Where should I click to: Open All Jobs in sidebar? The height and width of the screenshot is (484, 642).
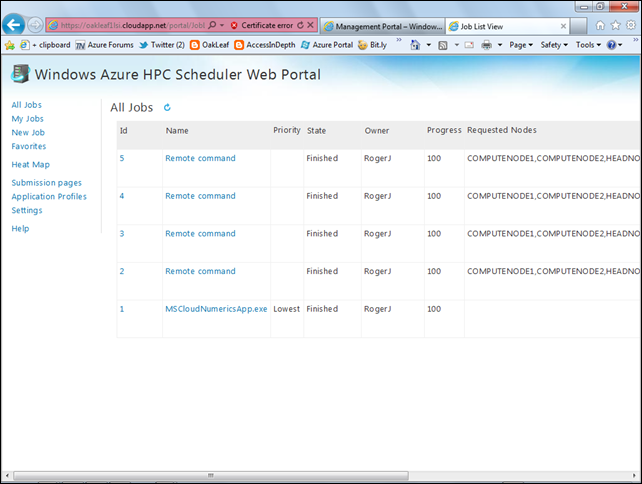[x=27, y=105]
